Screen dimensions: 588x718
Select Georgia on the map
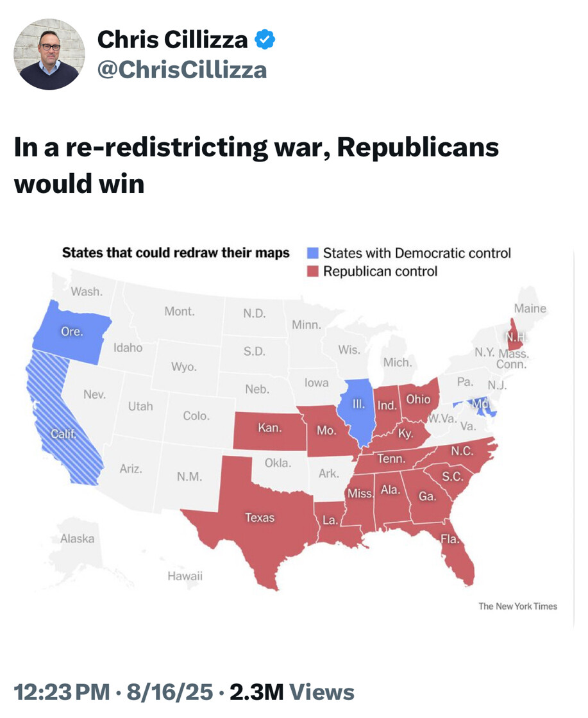pyautogui.click(x=427, y=497)
